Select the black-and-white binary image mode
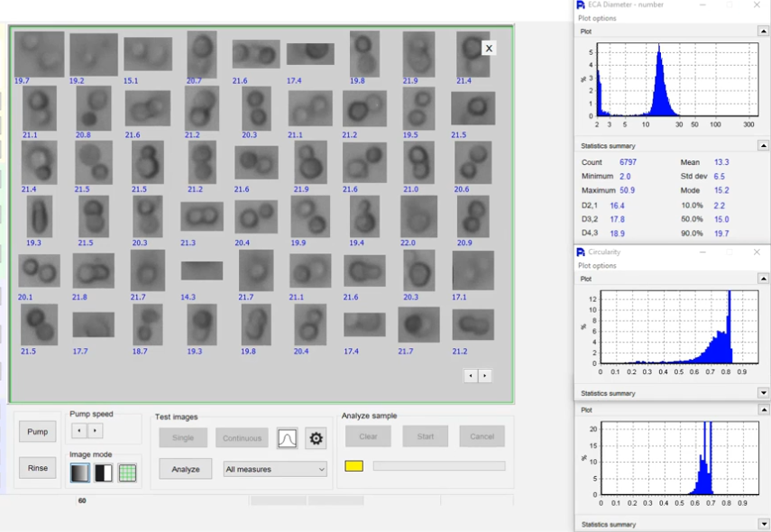Viewport: 771px width, 532px height. 104,472
